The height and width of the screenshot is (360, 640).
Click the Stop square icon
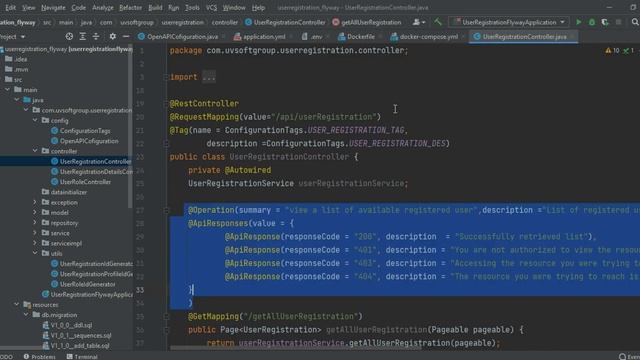(618, 22)
